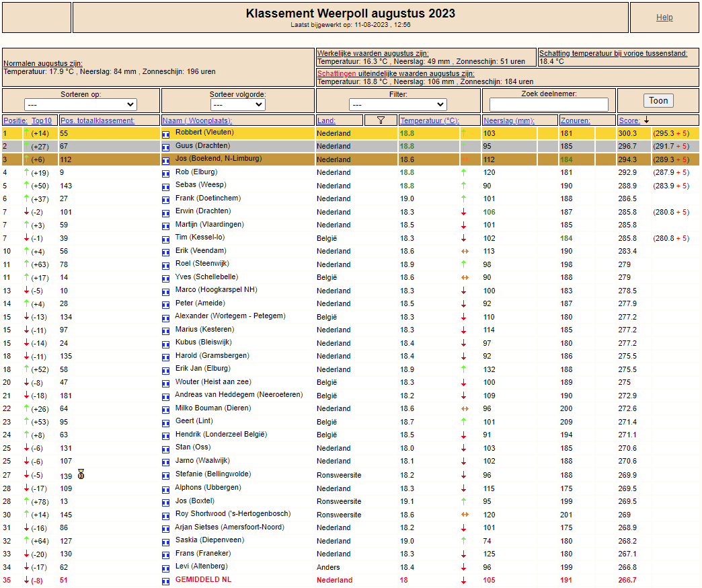Click the blue icon next to Tim (Kessel-lo)
The height and width of the screenshot is (588, 702).
coord(165,239)
